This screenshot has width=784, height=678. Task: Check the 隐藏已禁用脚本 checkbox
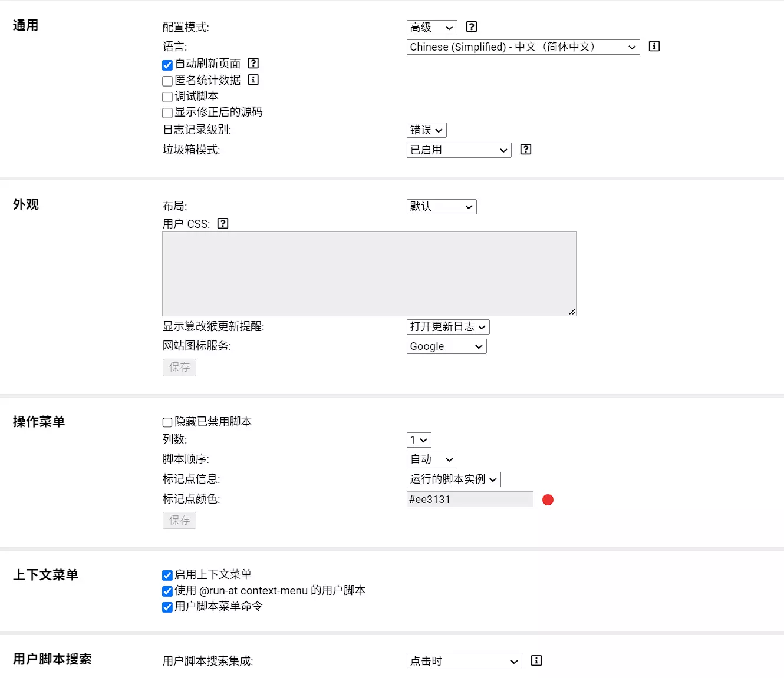point(167,422)
